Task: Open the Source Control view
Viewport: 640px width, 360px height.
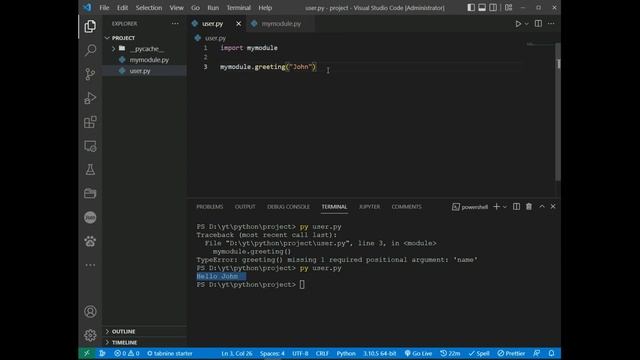Action: pos(90,74)
